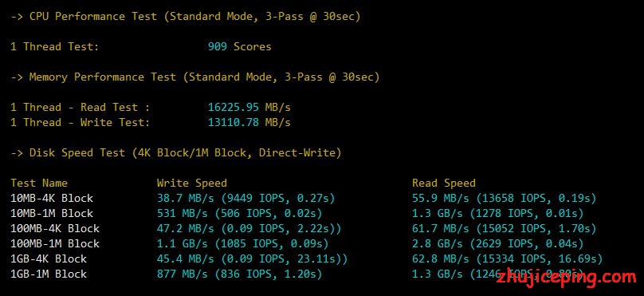644x296 pixels.
Task: Select the 10MB-1M Block row label
Action: click(52, 213)
